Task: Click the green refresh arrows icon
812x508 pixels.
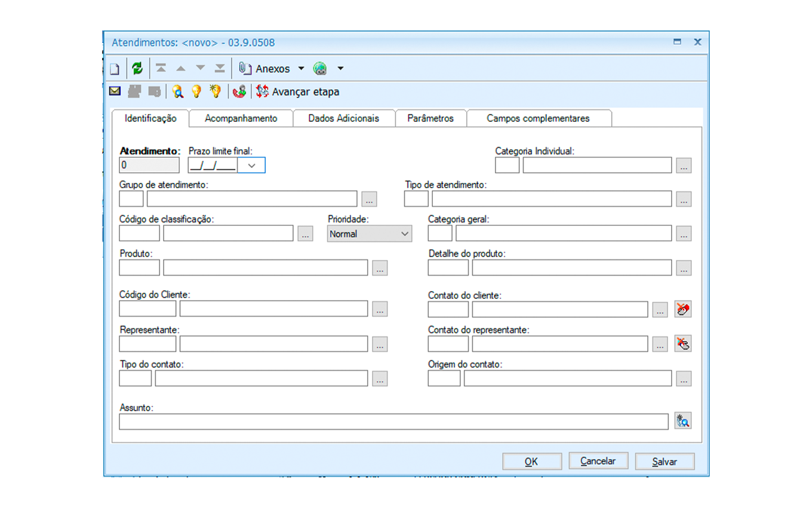Action: 137,68
